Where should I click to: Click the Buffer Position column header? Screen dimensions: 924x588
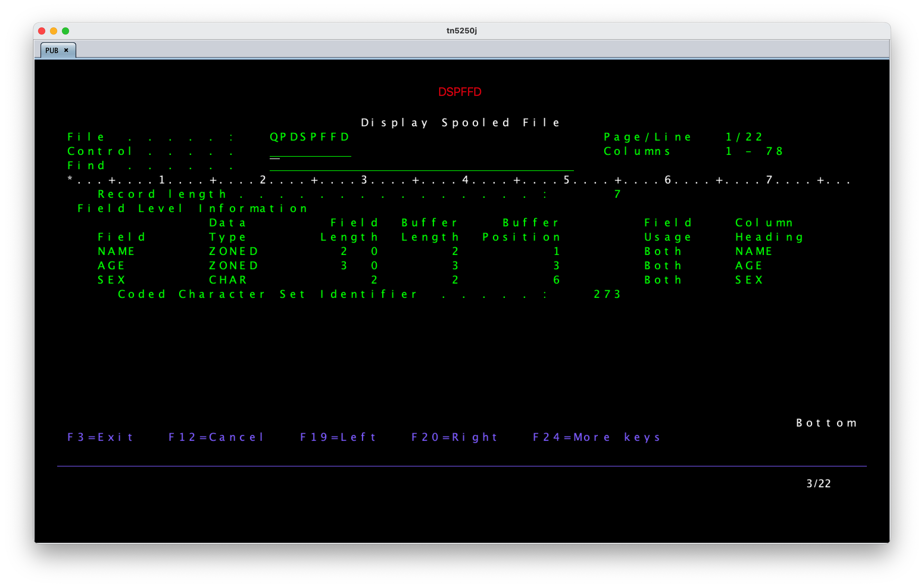pyautogui.click(x=521, y=230)
